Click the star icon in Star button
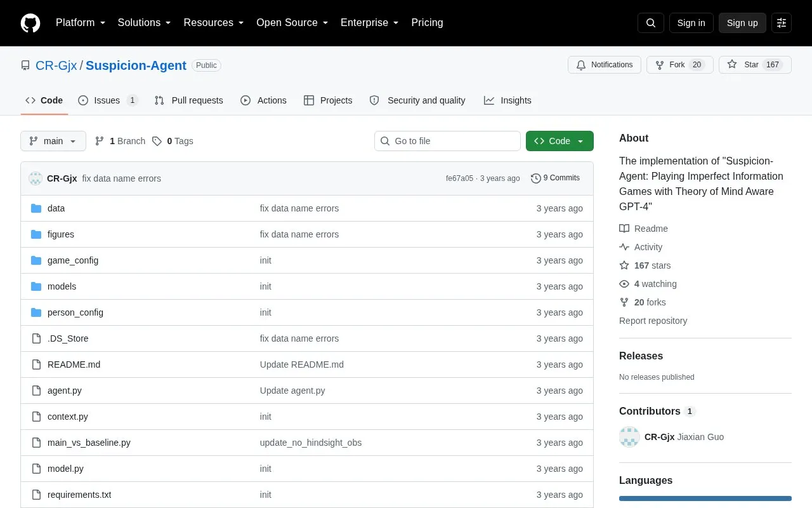Viewport: 812px width, 508px height. pos(732,65)
